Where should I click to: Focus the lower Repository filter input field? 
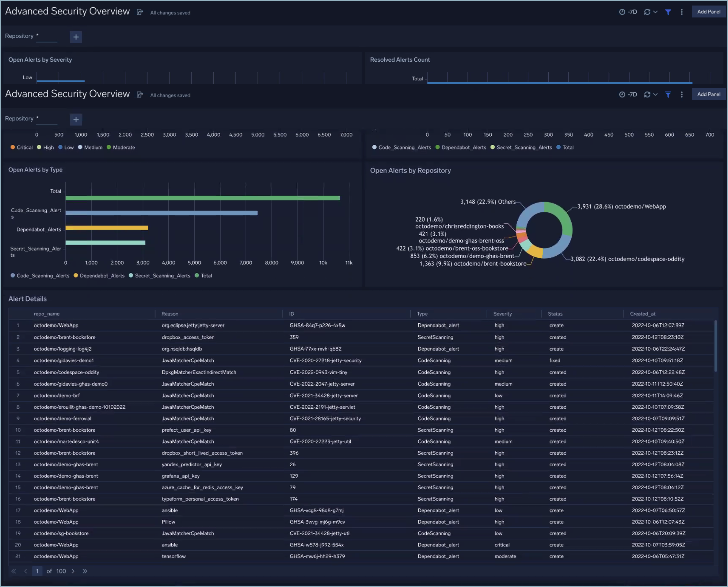click(47, 119)
